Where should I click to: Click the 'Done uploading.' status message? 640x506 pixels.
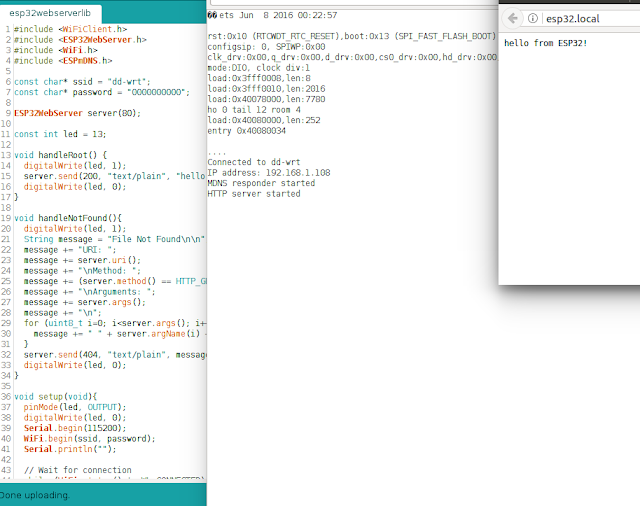point(35,495)
